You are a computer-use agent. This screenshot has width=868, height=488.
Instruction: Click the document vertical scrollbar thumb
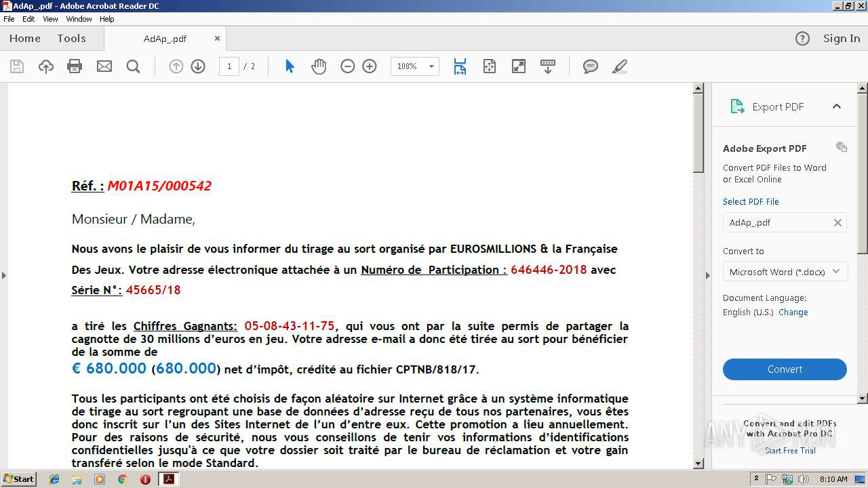(x=698, y=133)
